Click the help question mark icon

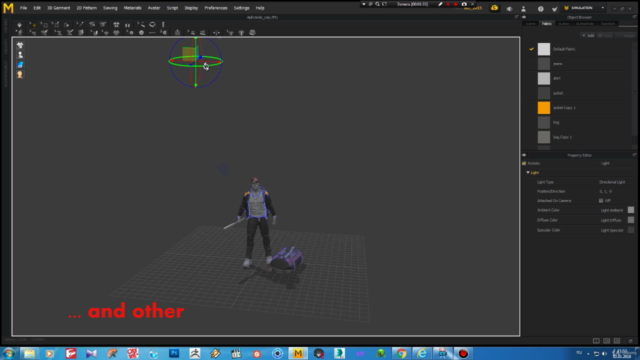point(540,9)
